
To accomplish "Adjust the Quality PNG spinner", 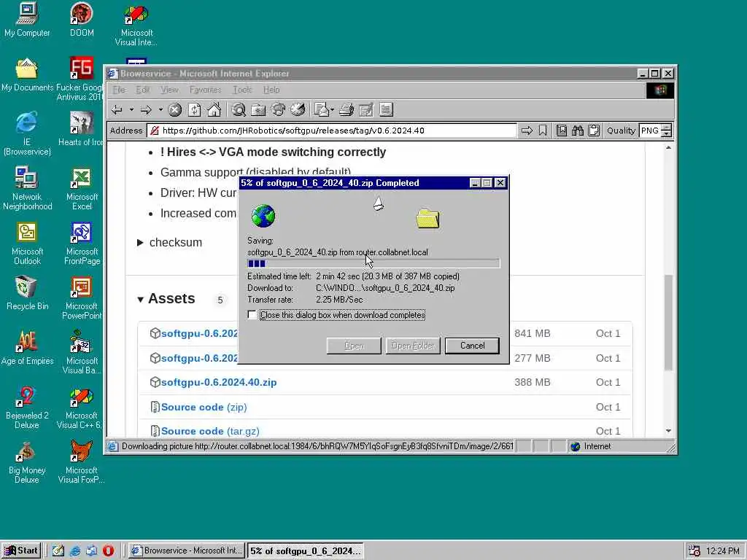I will point(667,131).
